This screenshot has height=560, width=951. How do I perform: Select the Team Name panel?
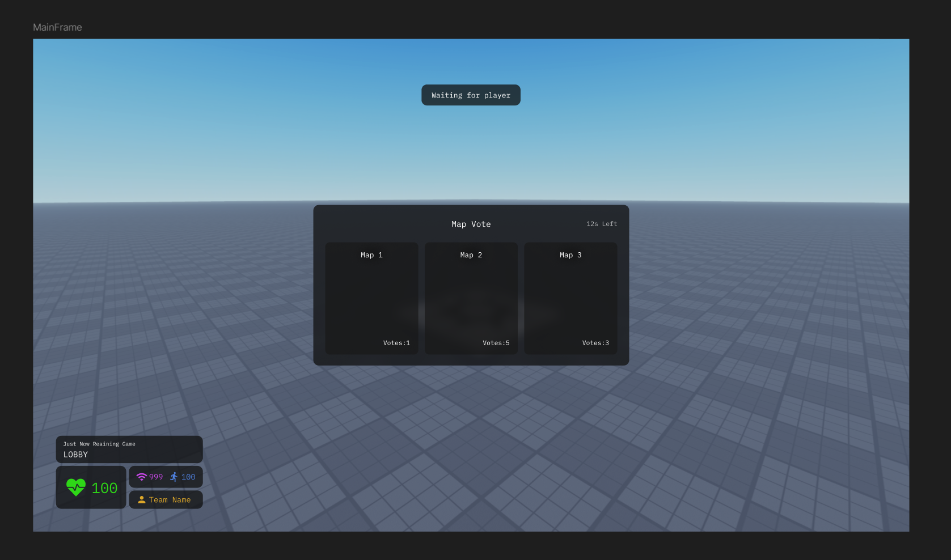pos(166,500)
